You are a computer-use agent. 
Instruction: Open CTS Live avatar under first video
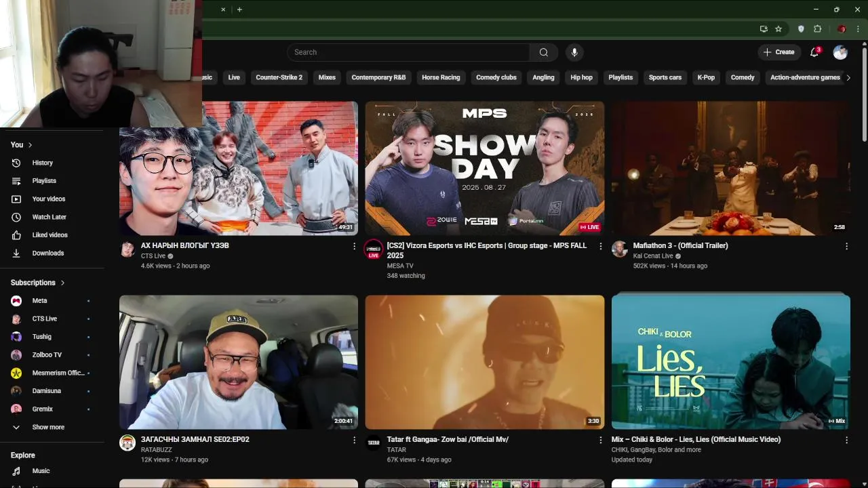pos(127,249)
